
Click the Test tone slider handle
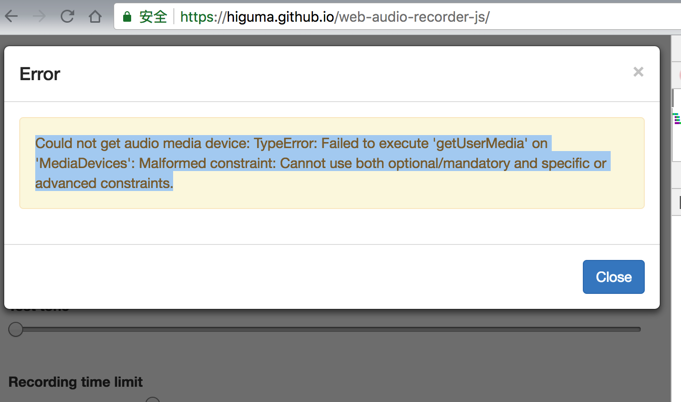15,329
